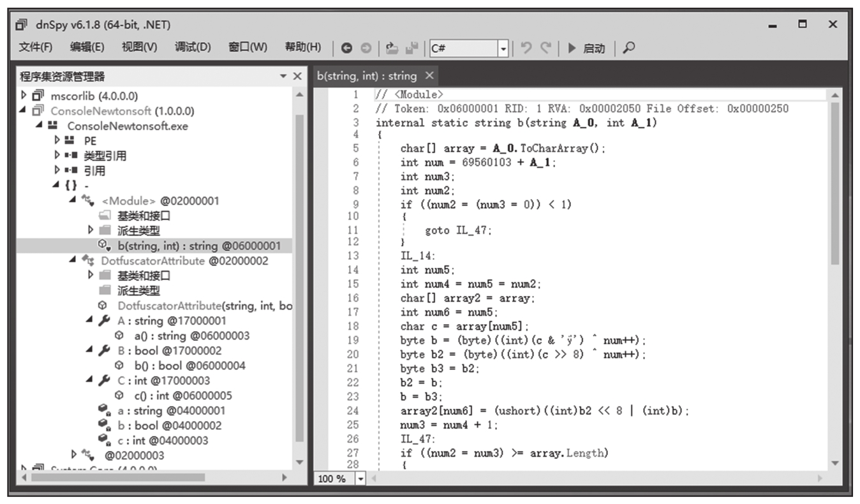
Task: Collapse the <Module> @02000001 node
Action: pos(72,200)
